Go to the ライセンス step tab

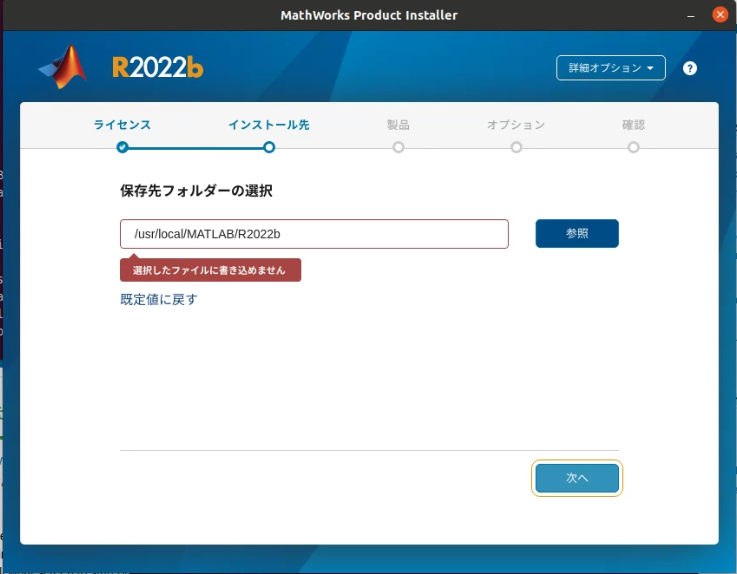click(122, 125)
